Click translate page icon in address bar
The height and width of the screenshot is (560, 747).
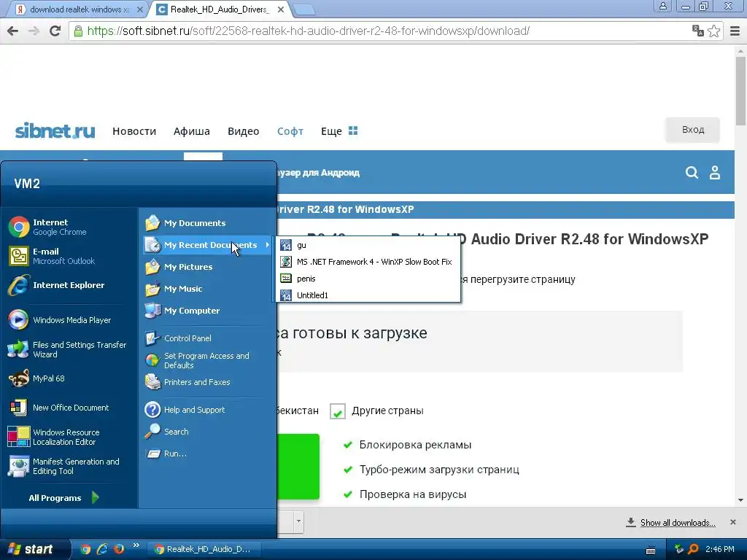(698, 31)
